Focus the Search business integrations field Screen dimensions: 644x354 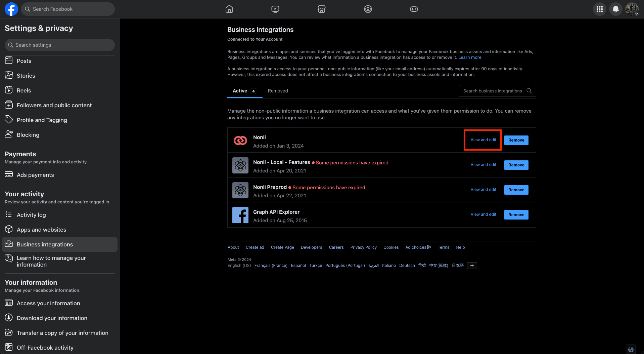coord(497,91)
